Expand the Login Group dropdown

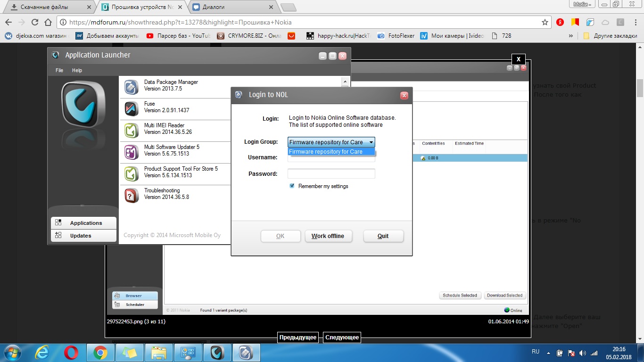pyautogui.click(x=371, y=142)
